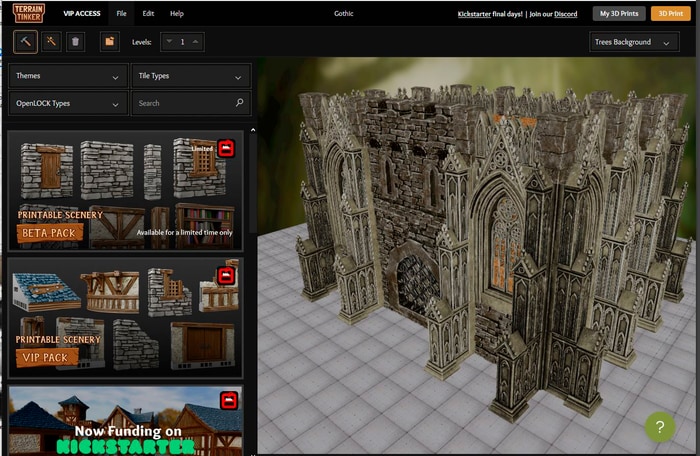Click the orange folder icon in toolbar

(x=108, y=42)
